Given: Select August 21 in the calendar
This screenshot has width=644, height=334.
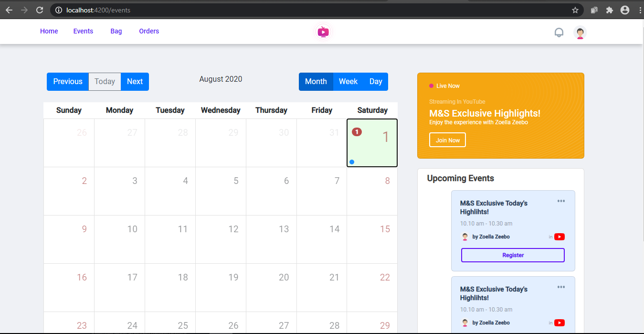Looking at the screenshot, I should pos(322,288).
